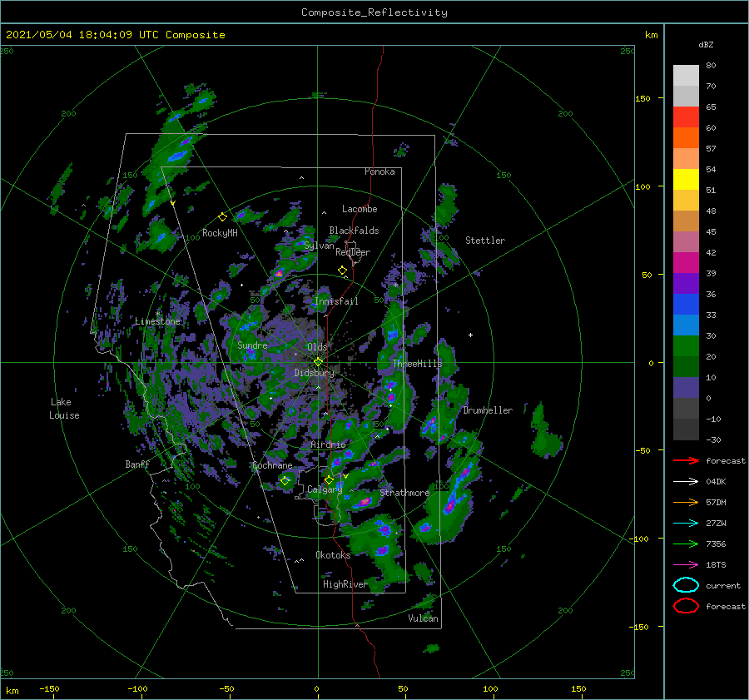Select the Innisfail label
Screen dimensions: 749x700
click(x=336, y=301)
